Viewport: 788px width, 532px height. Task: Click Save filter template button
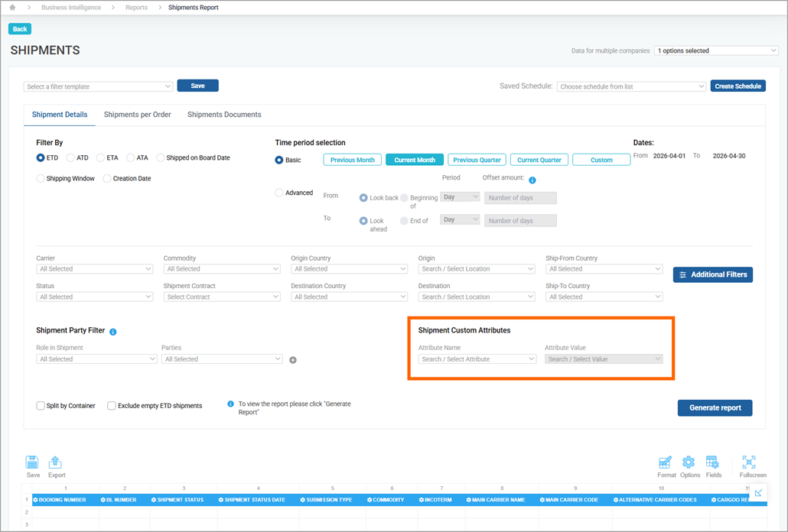click(x=197, y=86)
